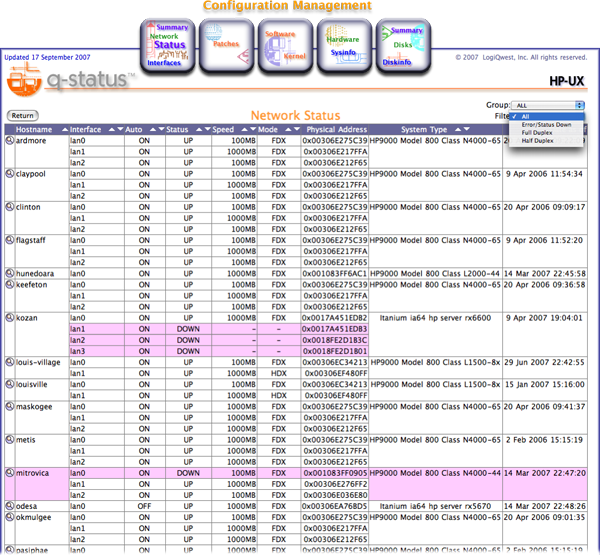Click the DOWN status of kozan lan3

tap(188, 351)
